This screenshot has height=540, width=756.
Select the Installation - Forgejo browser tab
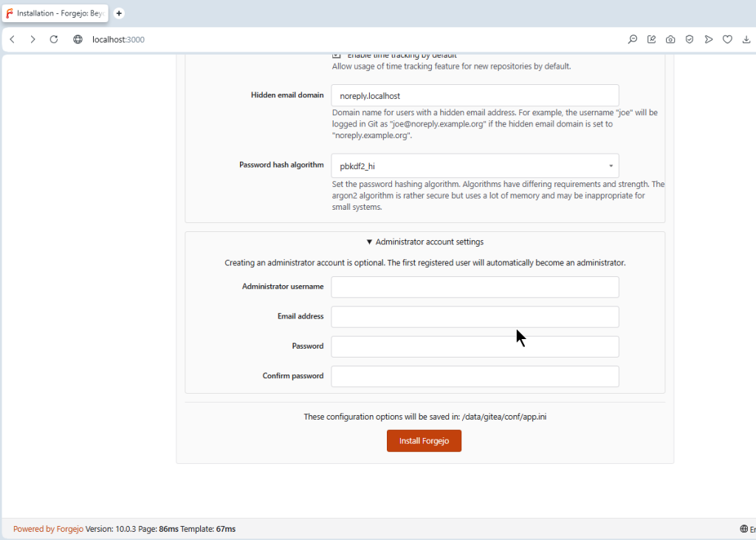click(x=56, y=13)
